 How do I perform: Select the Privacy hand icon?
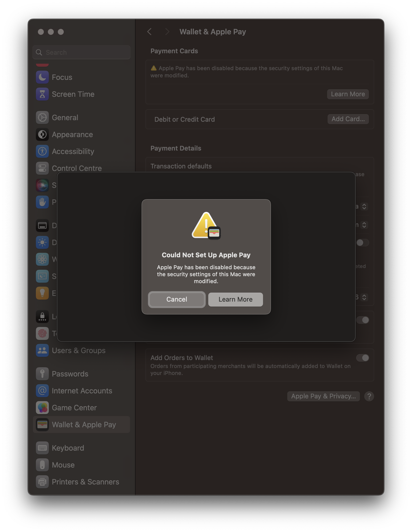(42, 202)
